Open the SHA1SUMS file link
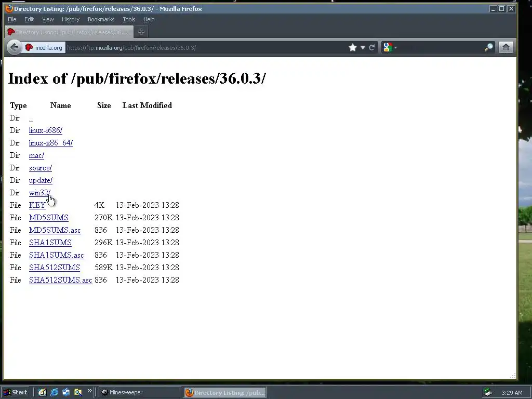 50,243
